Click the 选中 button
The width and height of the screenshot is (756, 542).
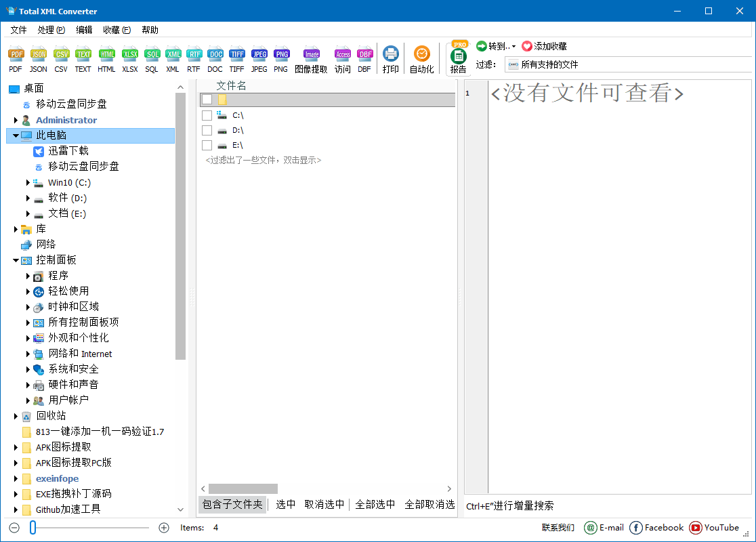[x=285, y=504]
